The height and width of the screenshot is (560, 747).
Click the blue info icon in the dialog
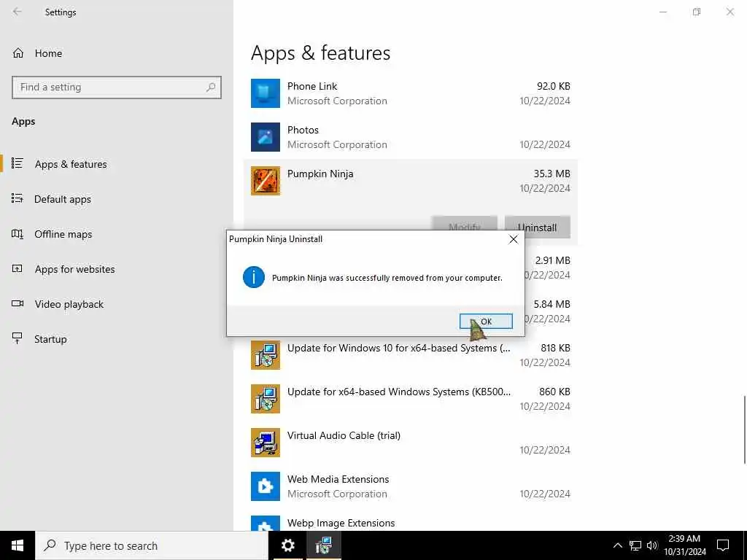(x=253, y=277)
